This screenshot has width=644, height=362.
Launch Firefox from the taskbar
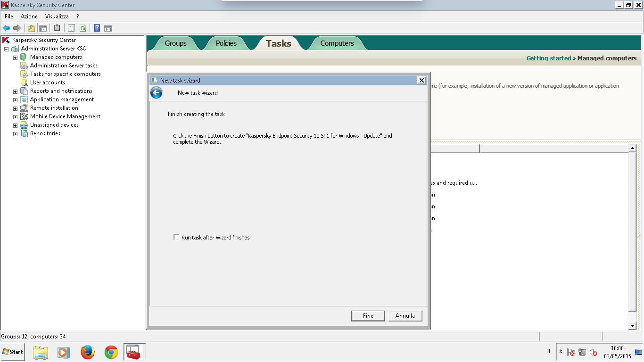click(x=88, y=352)
